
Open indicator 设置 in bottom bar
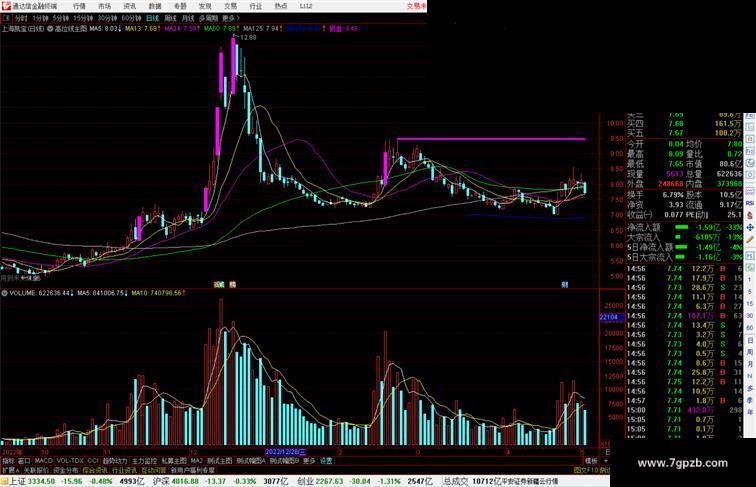(326, 461)
